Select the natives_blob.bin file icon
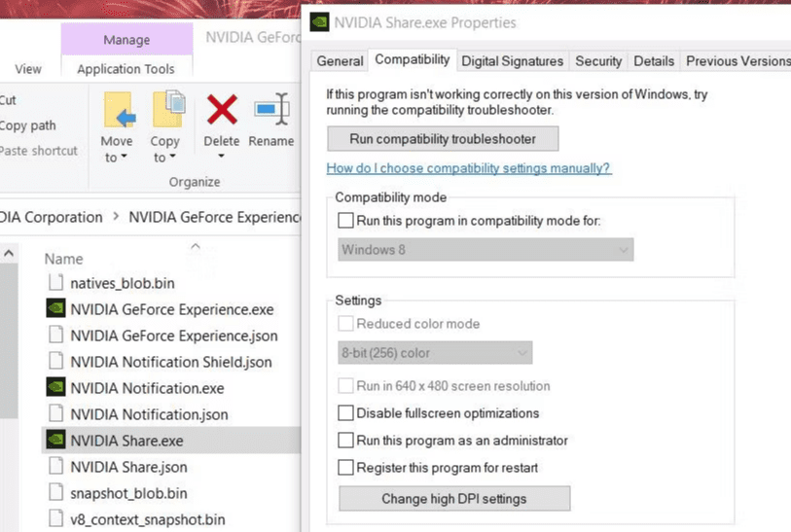This screenshot has width=791, height=532. (x=55, y=283)
